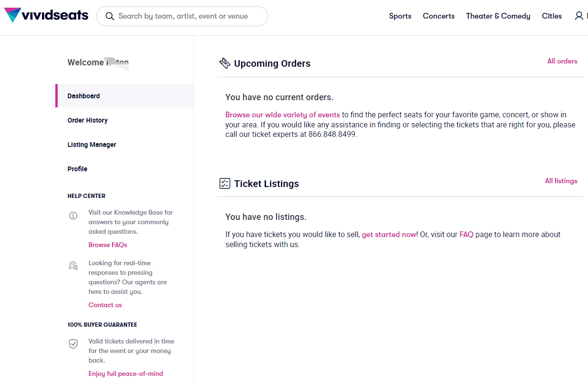Click the Knowledge Base info icon

(73, 216)
